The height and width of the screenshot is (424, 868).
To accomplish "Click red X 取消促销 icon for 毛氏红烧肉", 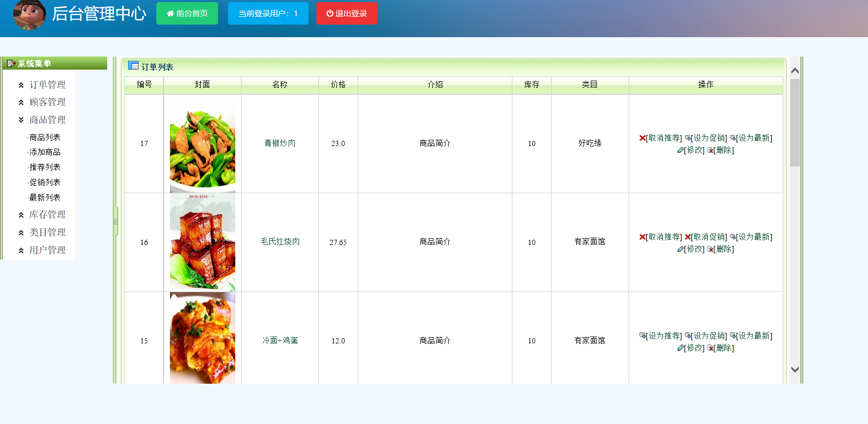I will [688, 237].
